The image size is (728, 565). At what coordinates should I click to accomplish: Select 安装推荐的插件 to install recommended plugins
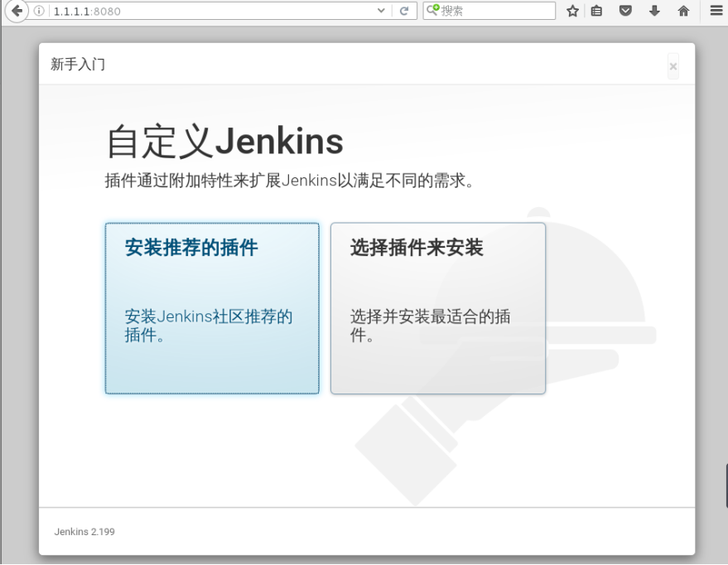[x=212, y=308]
